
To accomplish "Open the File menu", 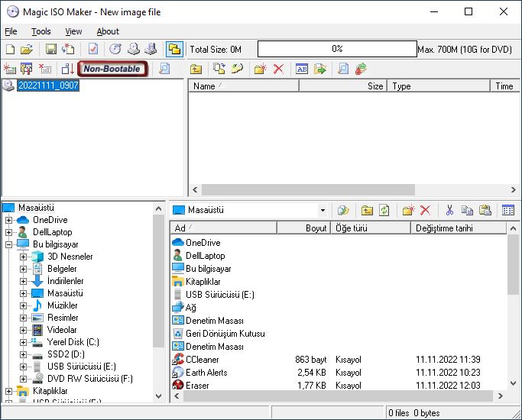I will point(11,31).
